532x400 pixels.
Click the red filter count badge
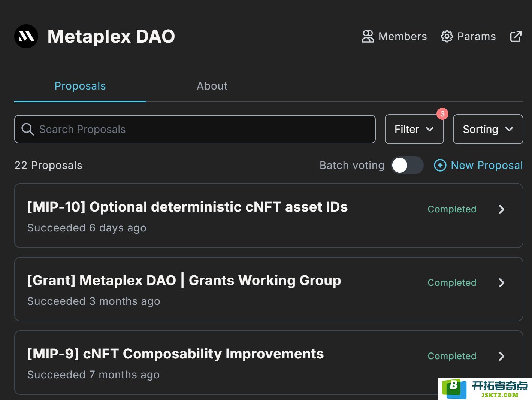(442, 114)
